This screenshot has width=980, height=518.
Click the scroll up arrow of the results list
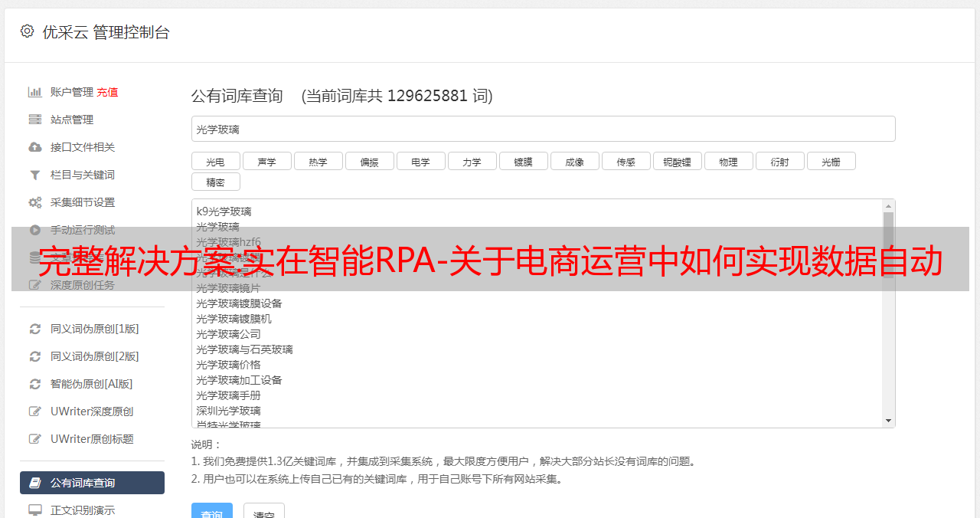point(888,205)
